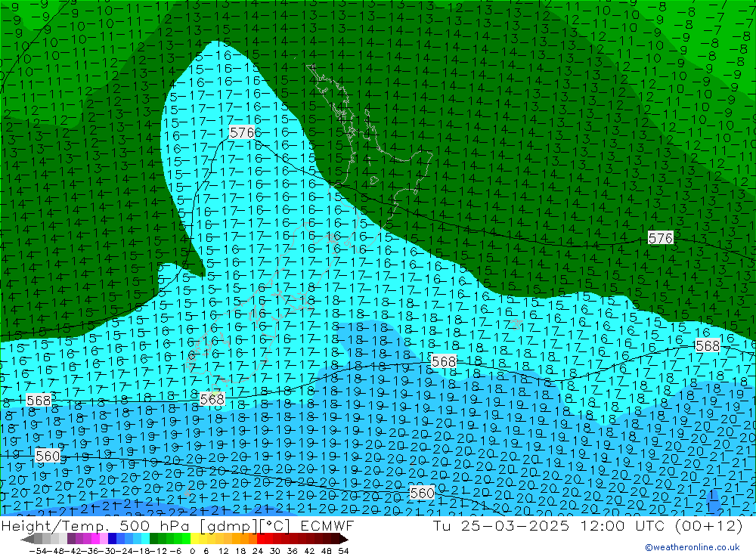Pick the yellow swatch above 0 in the legend
This screenshot has width=756, height=554.
(194, 539)
